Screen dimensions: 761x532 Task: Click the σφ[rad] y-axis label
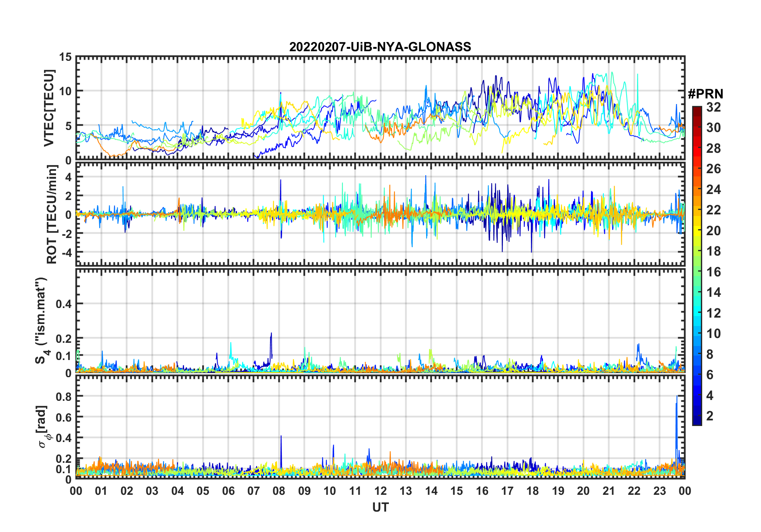pyautogui.click(x=43, y=427)
